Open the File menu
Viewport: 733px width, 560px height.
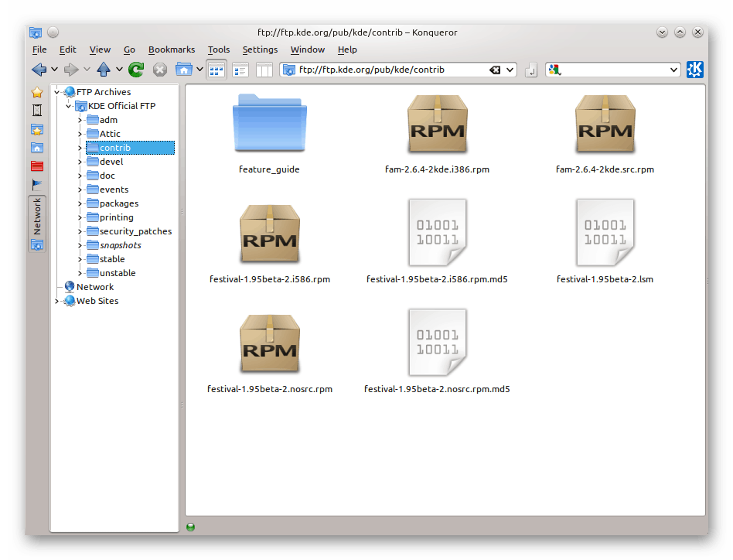tap(39, 50)
